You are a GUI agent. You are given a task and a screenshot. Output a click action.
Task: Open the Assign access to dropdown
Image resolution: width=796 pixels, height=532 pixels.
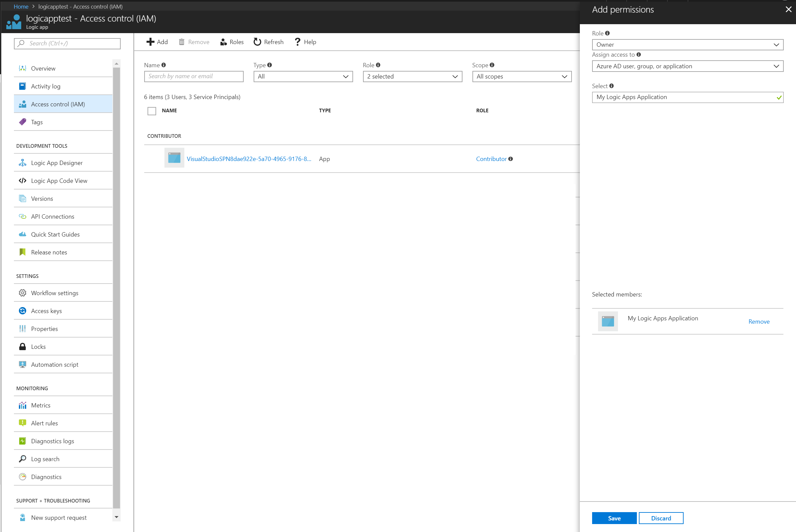tap(687, 66)
